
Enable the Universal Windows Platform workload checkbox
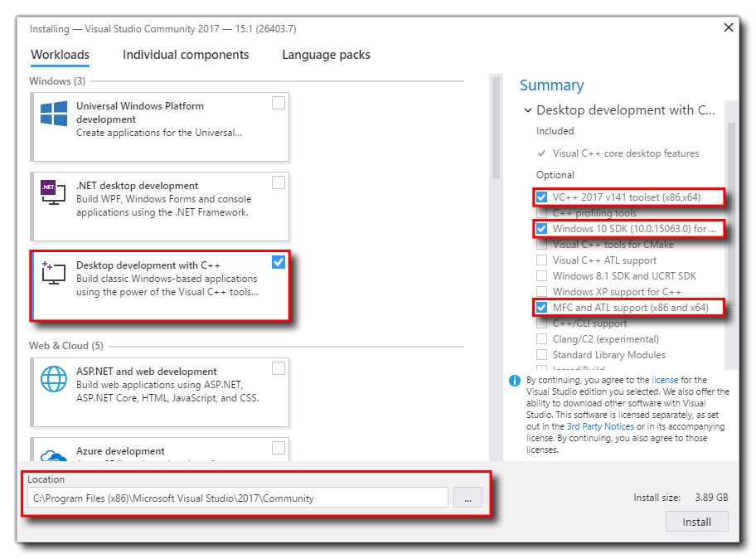[x=278, y=103]
